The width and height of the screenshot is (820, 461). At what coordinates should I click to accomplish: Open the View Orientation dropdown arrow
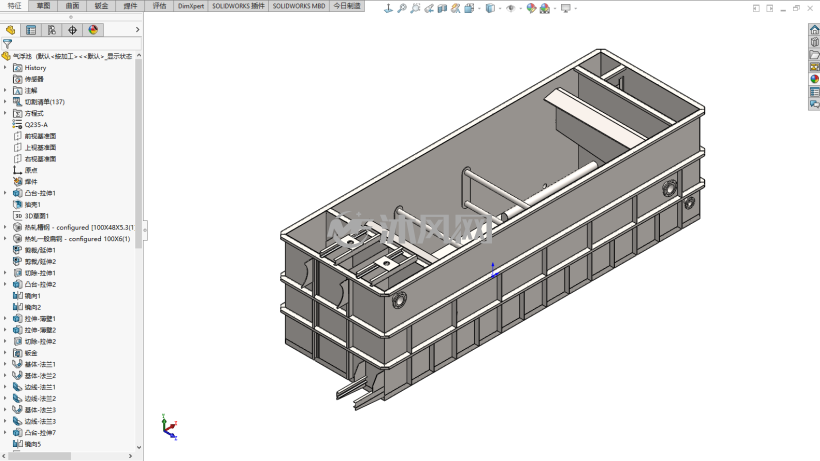pos(479,8)
